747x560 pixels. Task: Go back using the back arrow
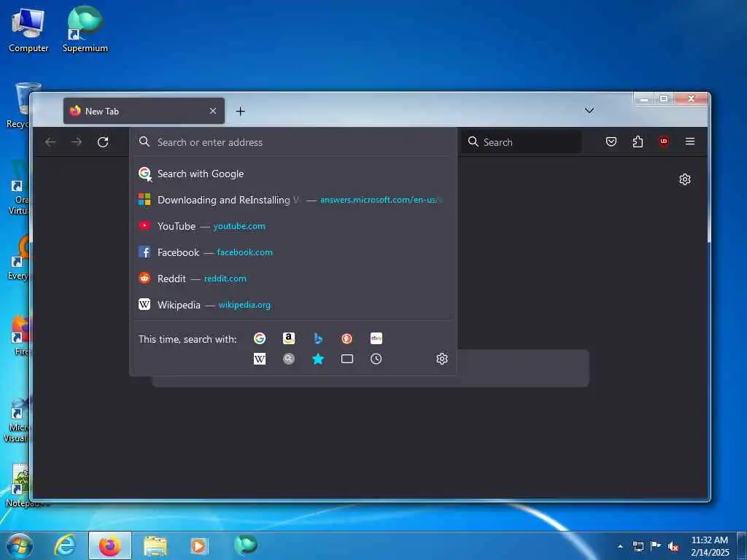50,142
